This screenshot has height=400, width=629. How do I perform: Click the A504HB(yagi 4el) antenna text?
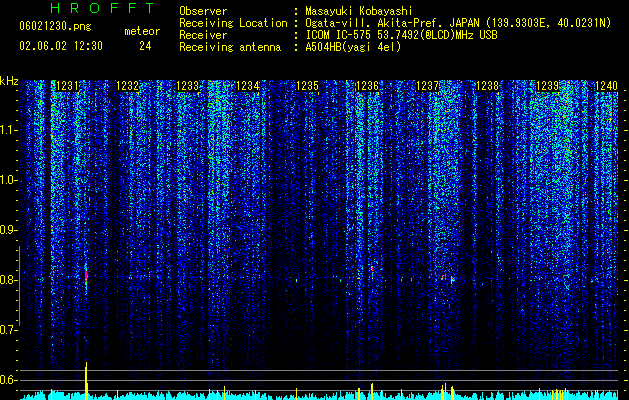(x=353, y=47)
